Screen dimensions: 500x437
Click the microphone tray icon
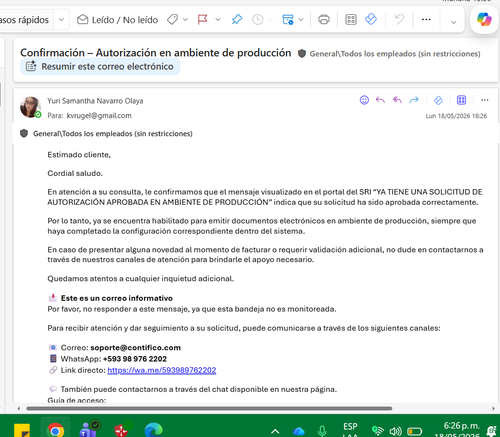point(322,431)
